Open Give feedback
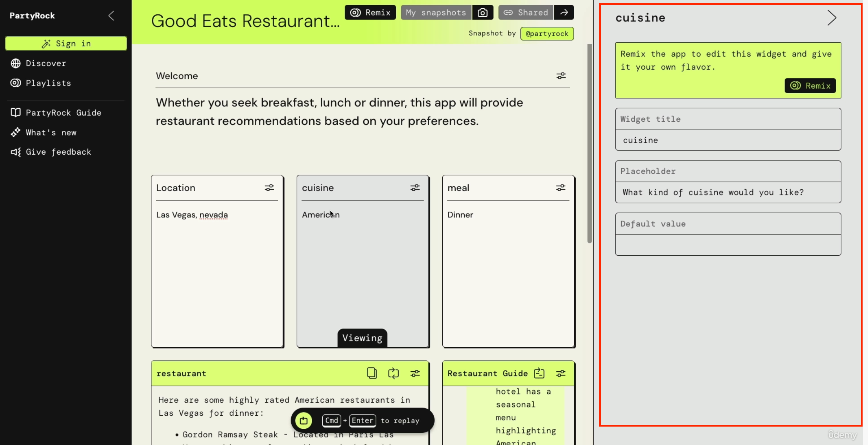The image size is (868, 445). pos(58,152)
